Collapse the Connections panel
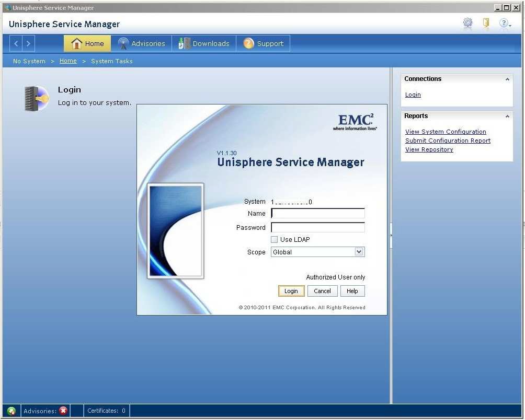525x420 pixels. 507,79
